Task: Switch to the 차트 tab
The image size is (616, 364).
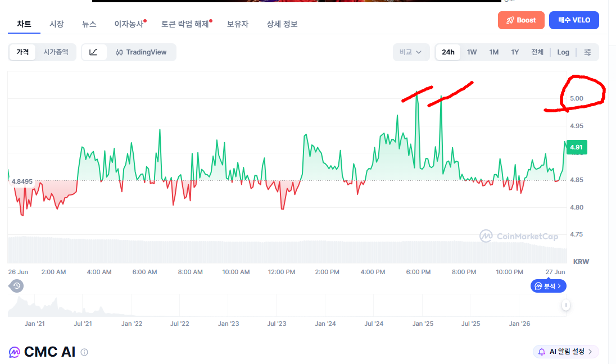Action: click(24, 24)
